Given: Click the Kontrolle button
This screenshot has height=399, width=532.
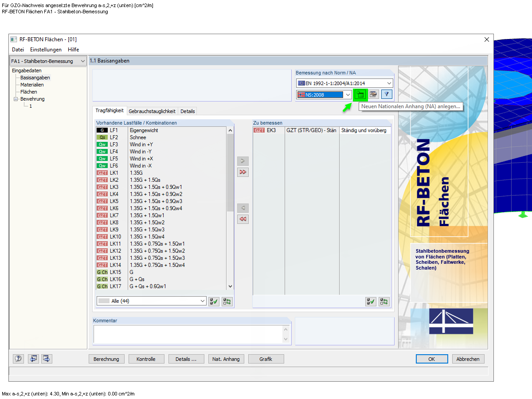Looking at the screenshot, I should [146, 359].
